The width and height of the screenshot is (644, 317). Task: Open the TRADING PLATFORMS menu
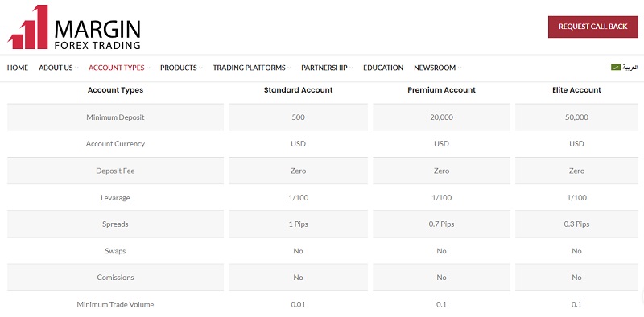[249, 68]
